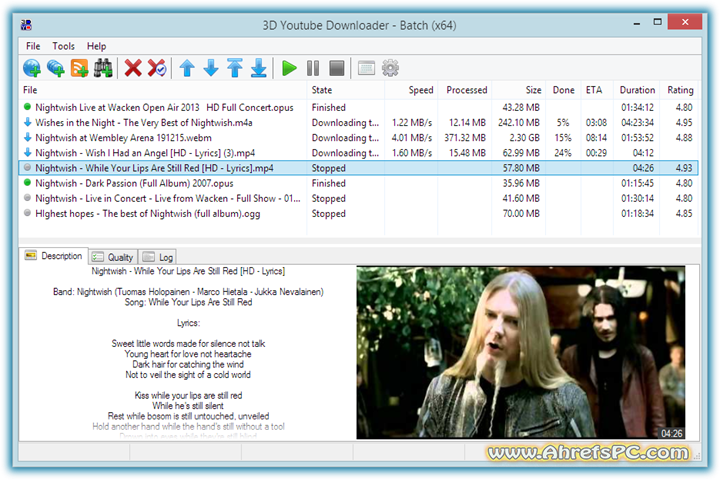Viewport: 720px width, 480px height.
Task: Maximize the 3D Youtube Downloader window
Action: pos(658,22)
